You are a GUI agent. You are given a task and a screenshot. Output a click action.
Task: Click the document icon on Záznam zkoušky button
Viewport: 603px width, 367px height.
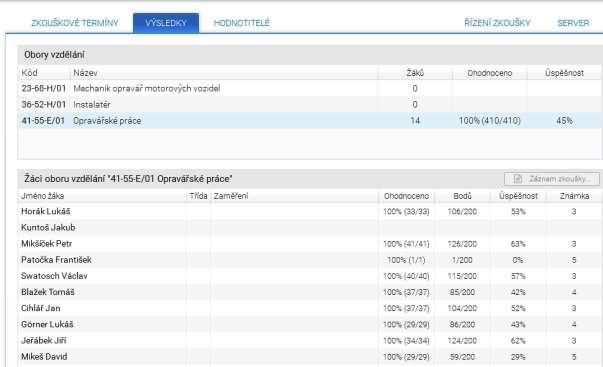[x=518, y=179]
